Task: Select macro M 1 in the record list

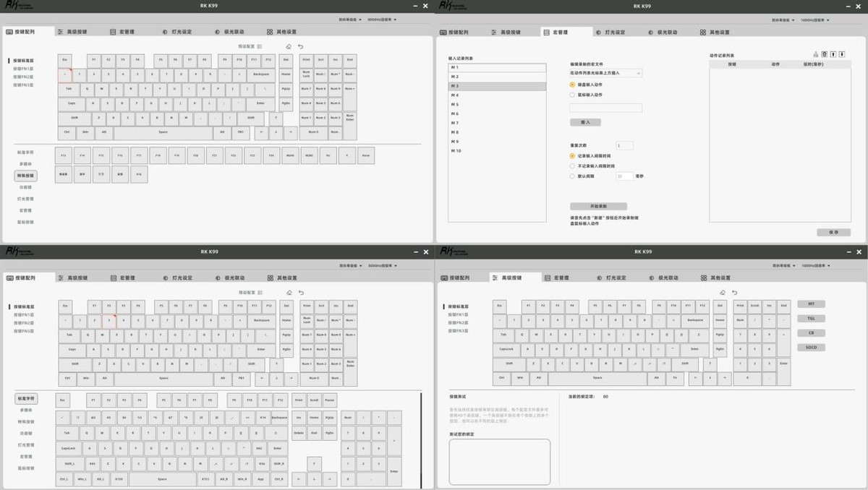Action: 497,67
